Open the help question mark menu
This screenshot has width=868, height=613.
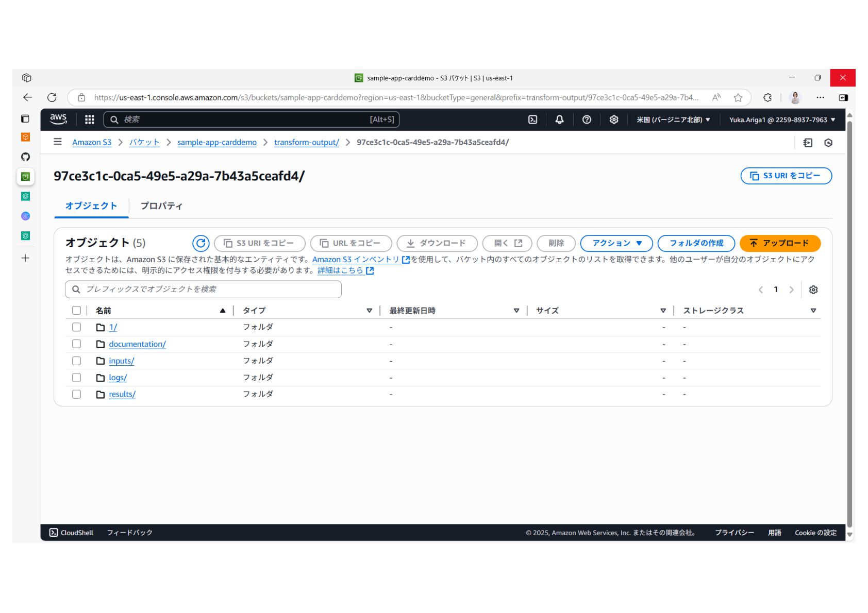click(x=587, y=120)
